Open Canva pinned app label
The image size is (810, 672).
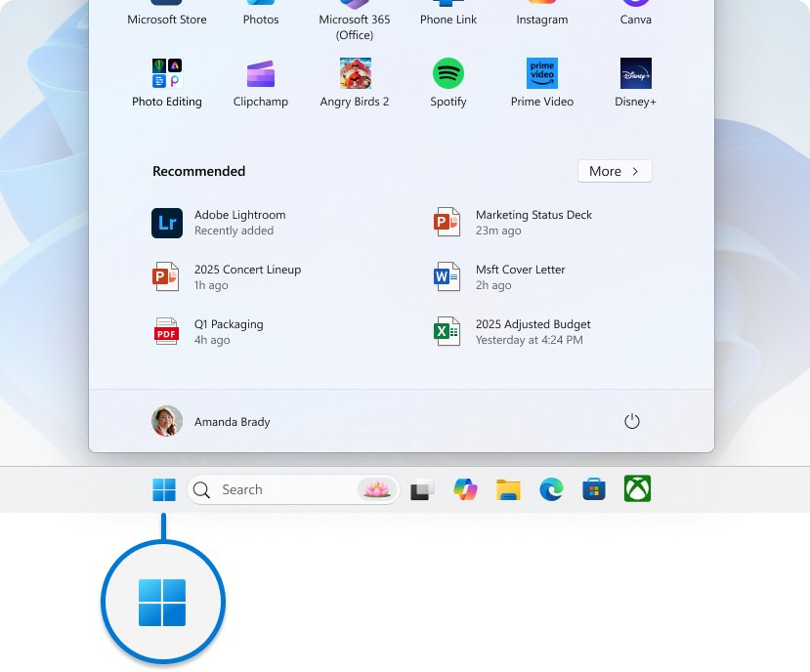(x=635, y=20)
